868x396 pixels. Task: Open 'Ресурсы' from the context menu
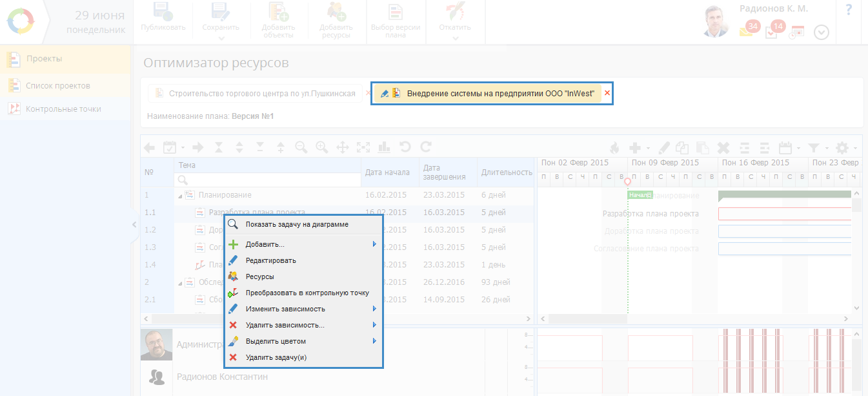[x=259, y=276]
